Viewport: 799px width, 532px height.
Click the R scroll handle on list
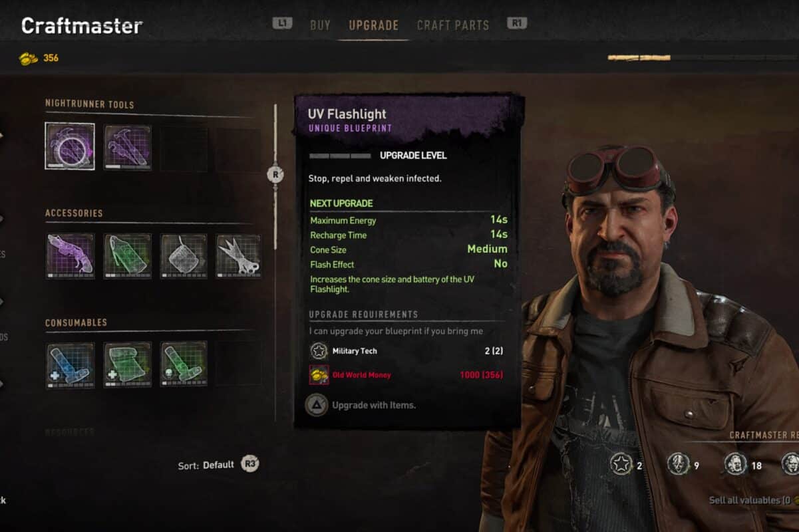275,174
